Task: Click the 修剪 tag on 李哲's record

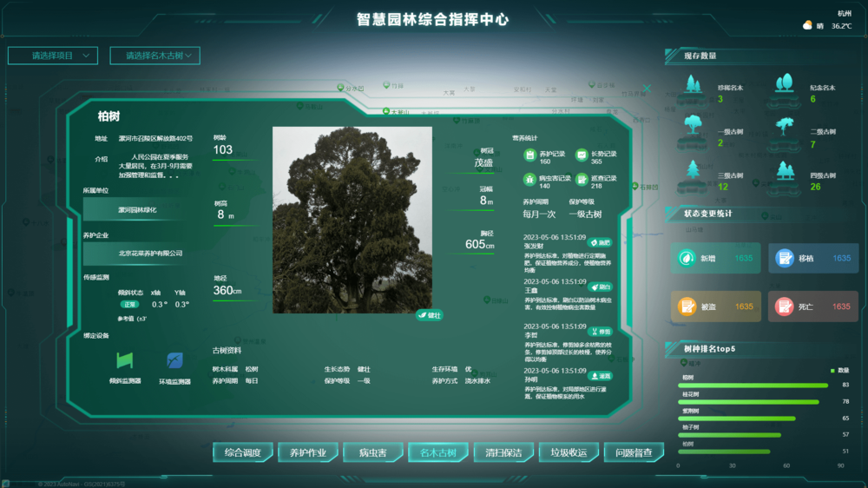Action: [x=600, y=332]
